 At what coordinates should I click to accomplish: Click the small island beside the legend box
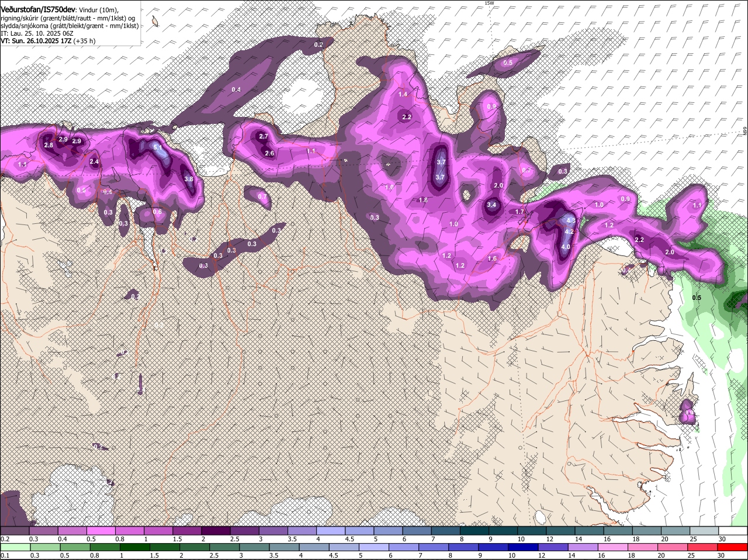click(x=155, y=22)
